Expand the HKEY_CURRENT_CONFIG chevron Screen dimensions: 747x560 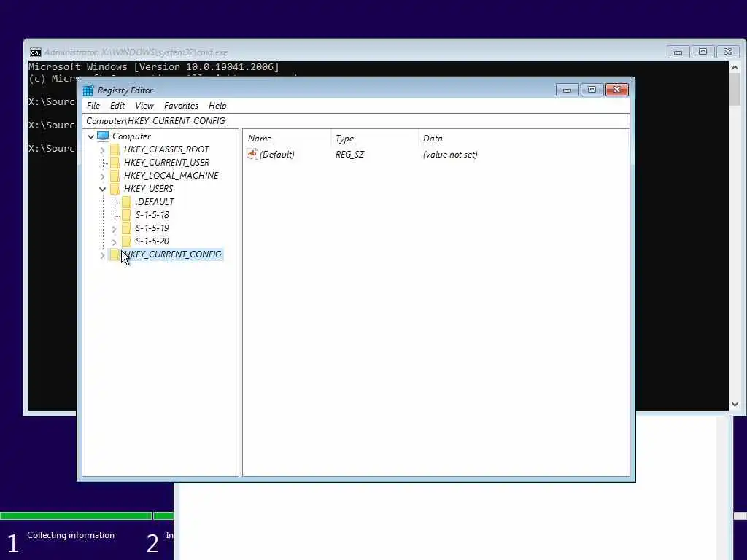[102, 255]
